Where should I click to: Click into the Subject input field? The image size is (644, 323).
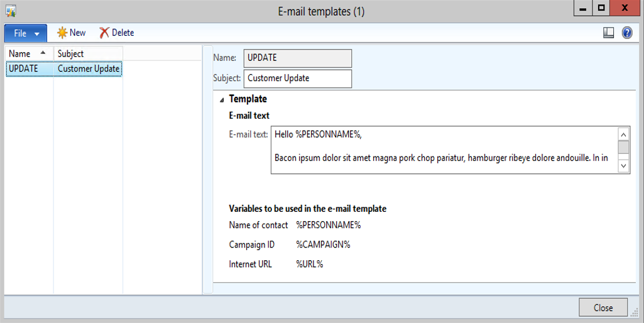click(x=297, y=79)
